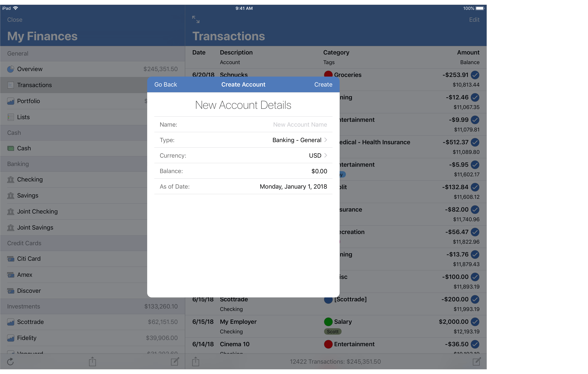Toggle cleared status on the Salary transaction

tap(475, 322)
